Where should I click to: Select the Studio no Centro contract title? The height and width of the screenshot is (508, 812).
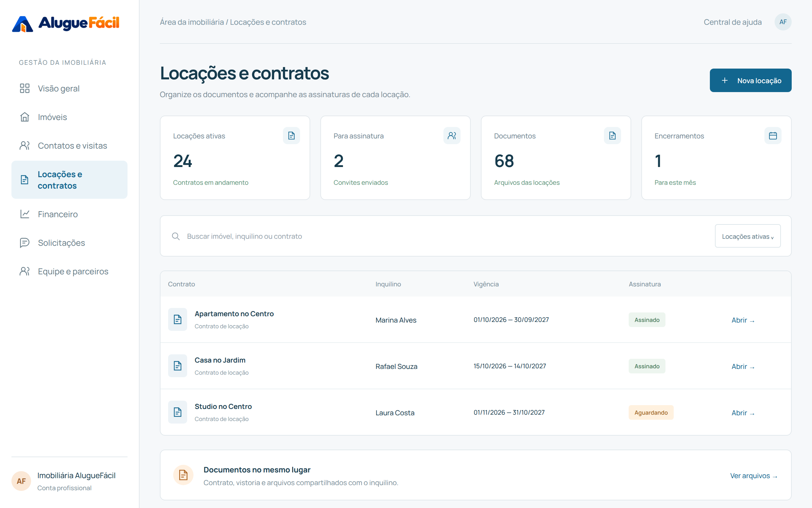[223, 406]
